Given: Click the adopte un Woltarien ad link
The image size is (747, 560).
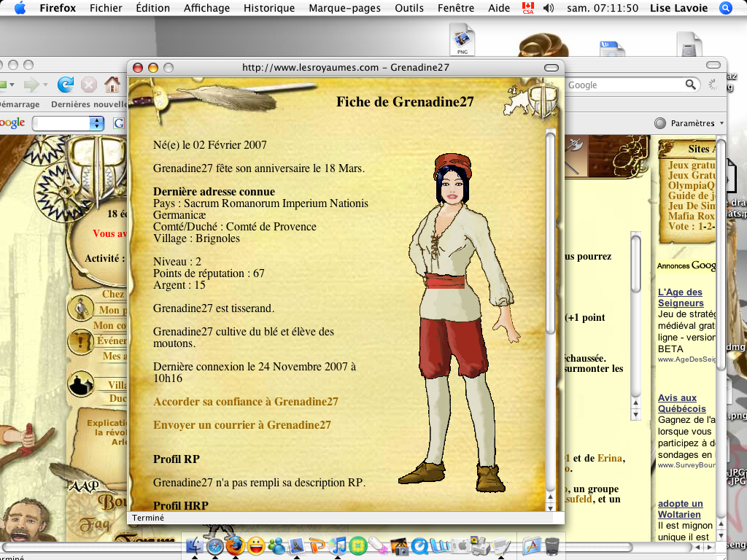Looking at the screenshot, I should 681,509.
